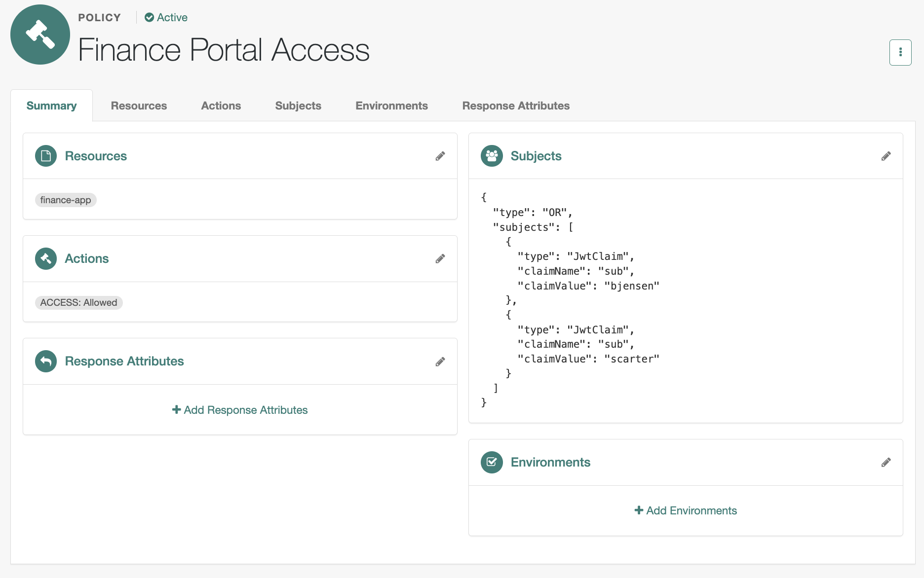Screen dimensions: 924x578
Task: Click Add Response Attributes
Action: 239,410
